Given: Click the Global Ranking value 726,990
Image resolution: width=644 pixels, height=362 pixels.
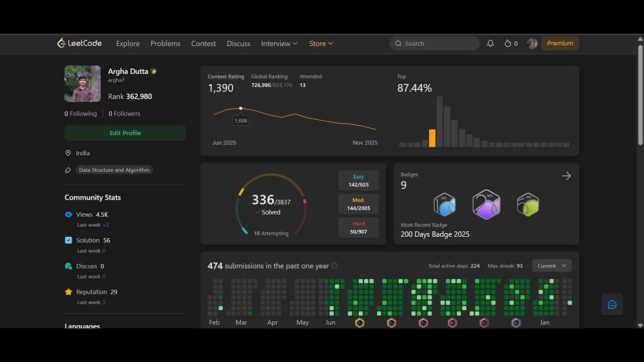Looking at the screenshot, I should [x=261, y=85].
